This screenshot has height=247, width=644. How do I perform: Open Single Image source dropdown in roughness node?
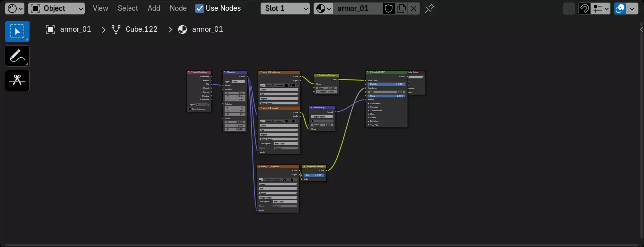[278, 197]
